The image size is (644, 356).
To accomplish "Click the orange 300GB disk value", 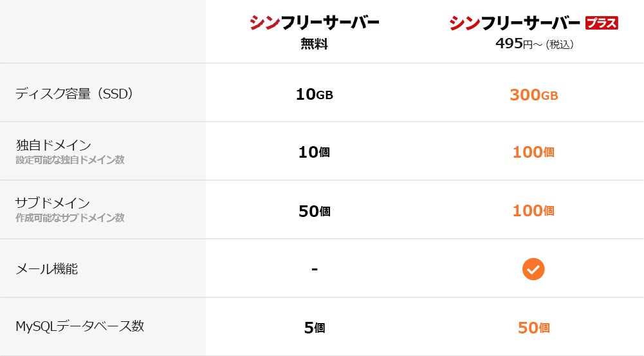I will [x=533, y=95].
